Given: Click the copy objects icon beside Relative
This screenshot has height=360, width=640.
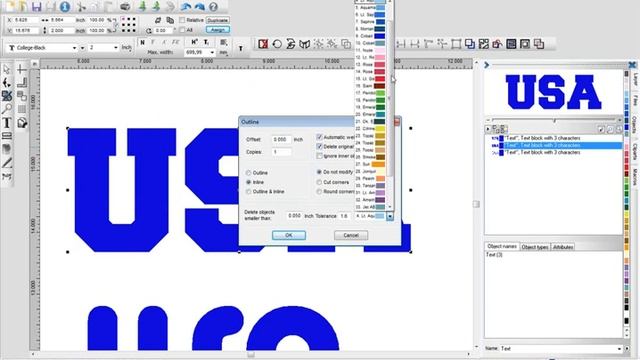Looking at the screenshot, I should coord(170,20).
